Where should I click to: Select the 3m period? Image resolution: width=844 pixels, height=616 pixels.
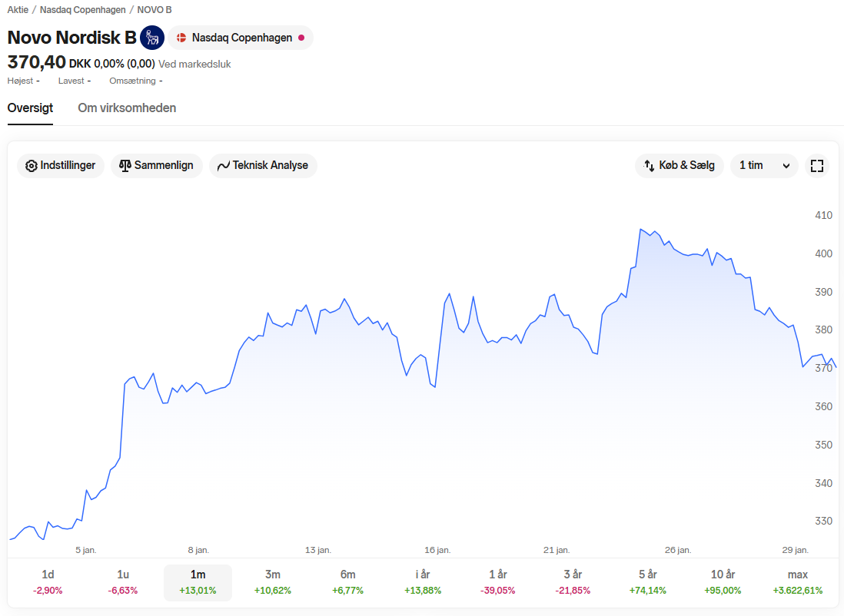tap(273, 583)
